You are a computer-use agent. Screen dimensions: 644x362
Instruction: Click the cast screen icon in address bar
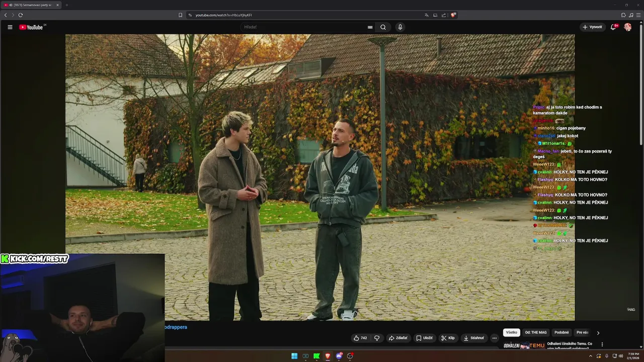click(x=435, y=15)
